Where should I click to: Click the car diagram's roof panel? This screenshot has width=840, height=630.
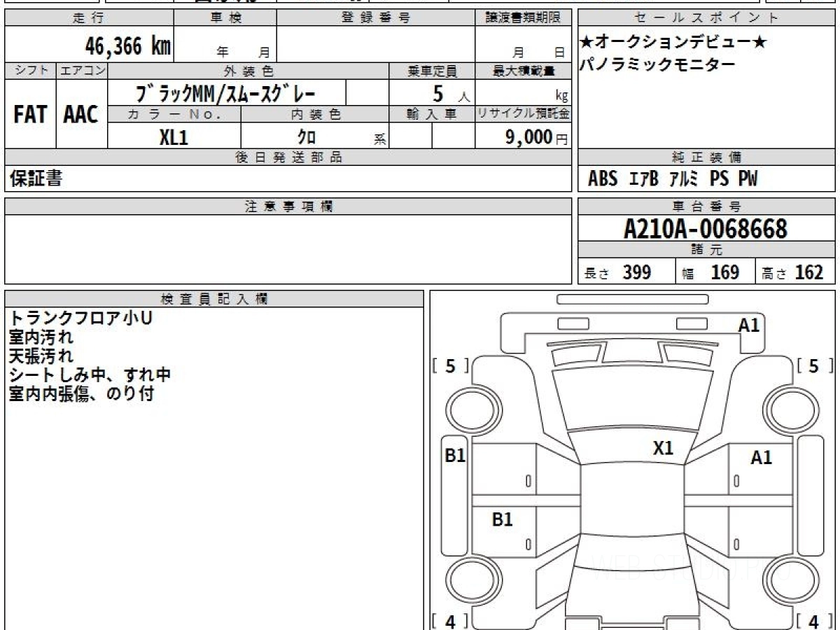[633, 500]
